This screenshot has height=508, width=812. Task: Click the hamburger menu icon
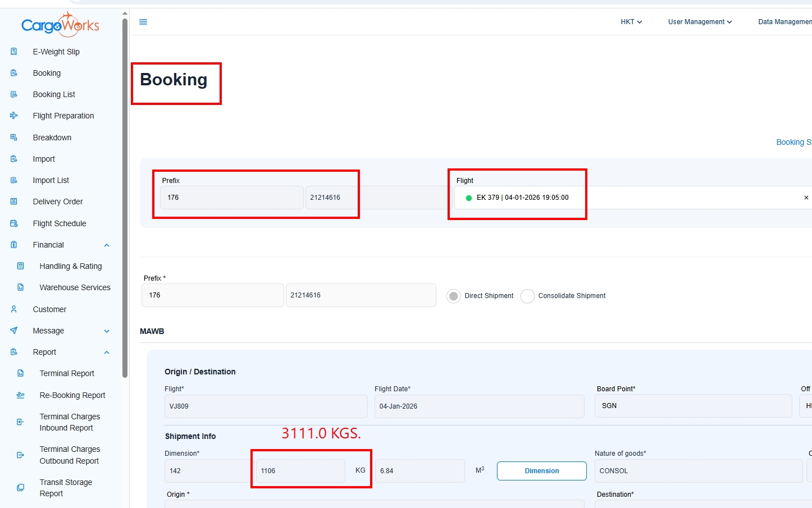coord(143,22)
